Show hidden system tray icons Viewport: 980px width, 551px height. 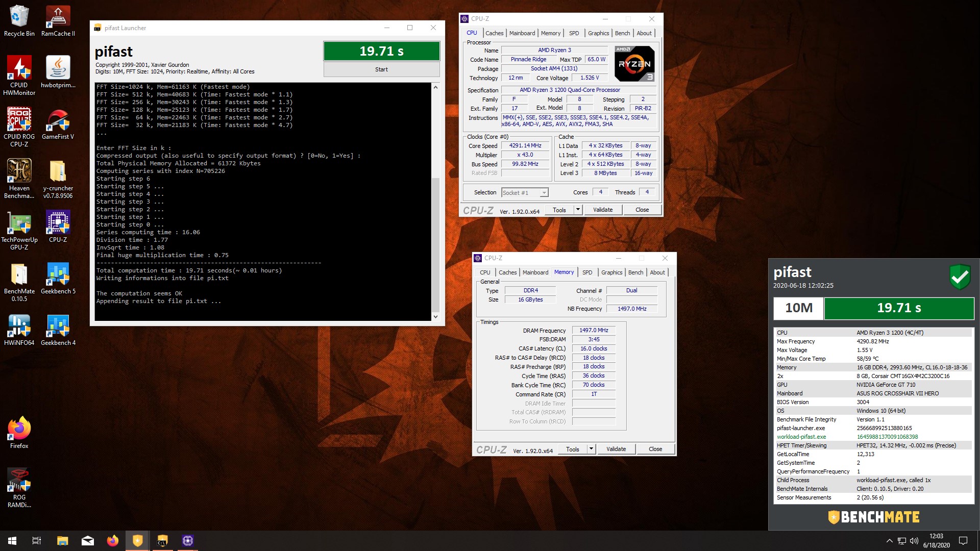pyautogui.click(x=889, y=541)
